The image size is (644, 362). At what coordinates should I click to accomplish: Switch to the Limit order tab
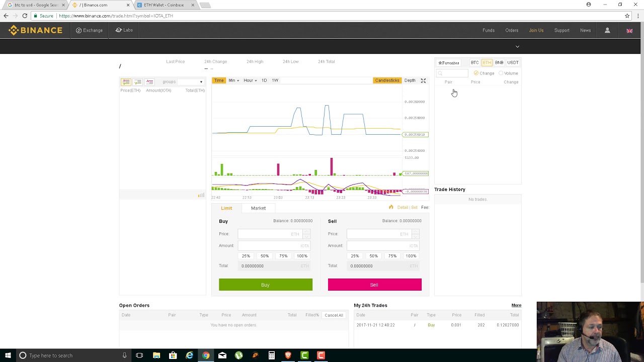pos(226,208)
